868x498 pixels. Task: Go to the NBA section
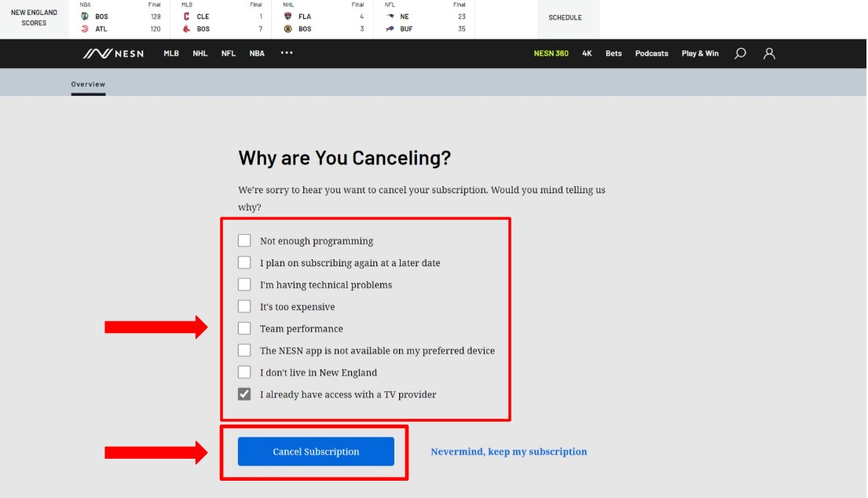coord(257,53)
